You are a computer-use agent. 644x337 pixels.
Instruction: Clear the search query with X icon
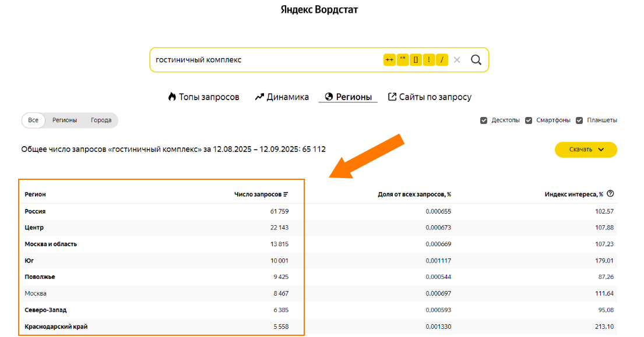[457, 60]
